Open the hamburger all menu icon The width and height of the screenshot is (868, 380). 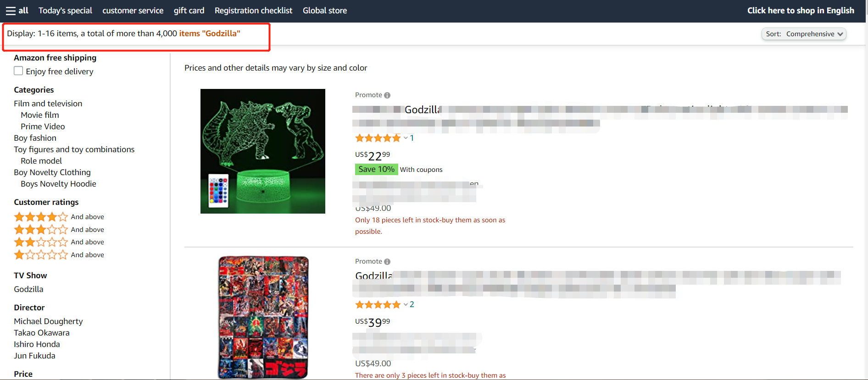click(x=11, y=11)
